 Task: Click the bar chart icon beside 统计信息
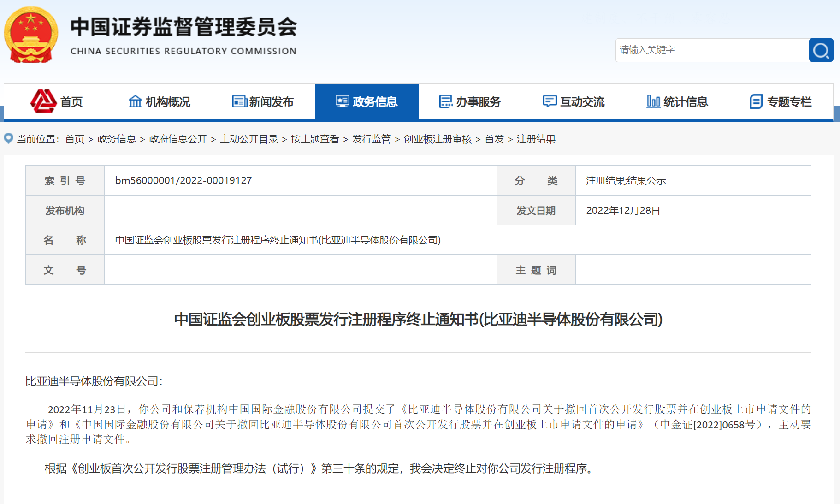(653, 101)
